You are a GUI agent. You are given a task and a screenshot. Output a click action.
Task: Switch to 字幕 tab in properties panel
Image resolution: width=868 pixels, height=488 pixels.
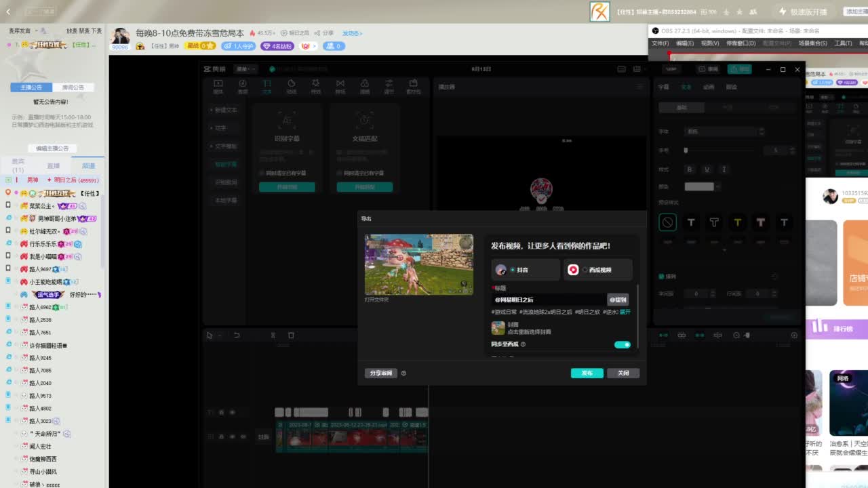click(663, 87)
